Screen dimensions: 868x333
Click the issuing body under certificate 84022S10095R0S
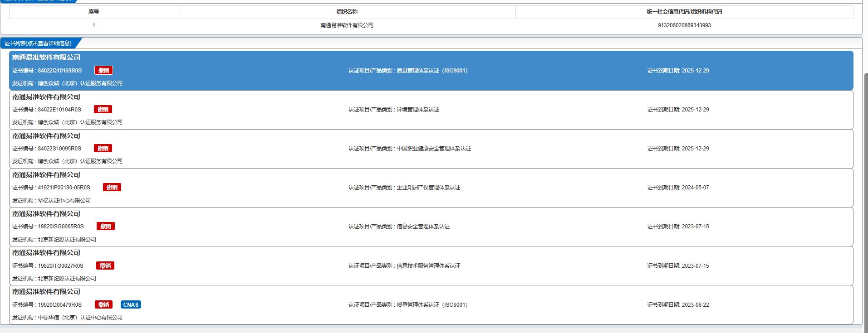[x=80, y=161]
